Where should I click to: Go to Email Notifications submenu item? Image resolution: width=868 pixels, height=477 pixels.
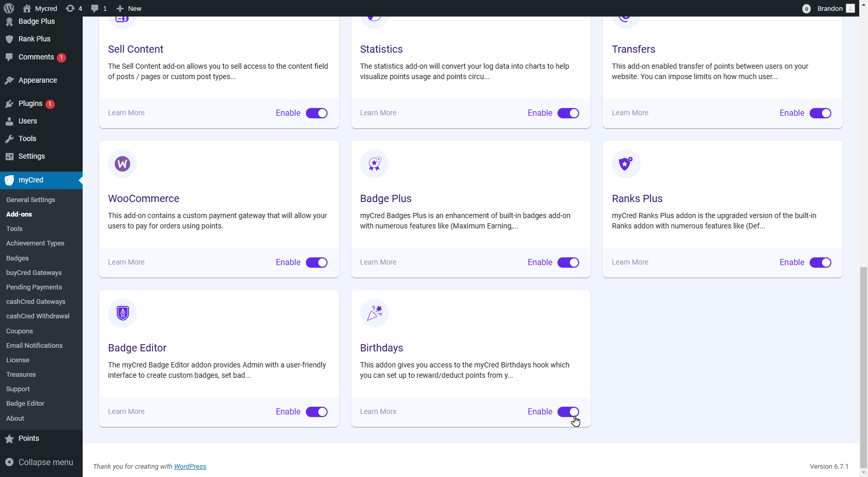34,345
